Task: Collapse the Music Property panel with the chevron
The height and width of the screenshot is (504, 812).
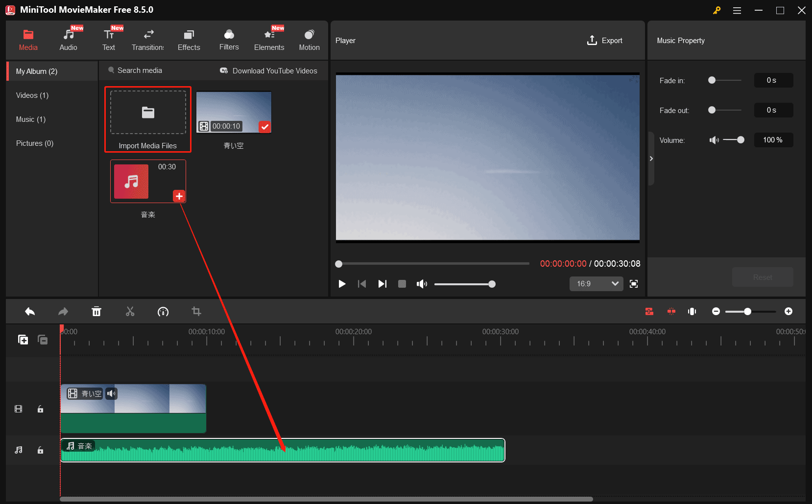Action: click(x=651, y=159)
